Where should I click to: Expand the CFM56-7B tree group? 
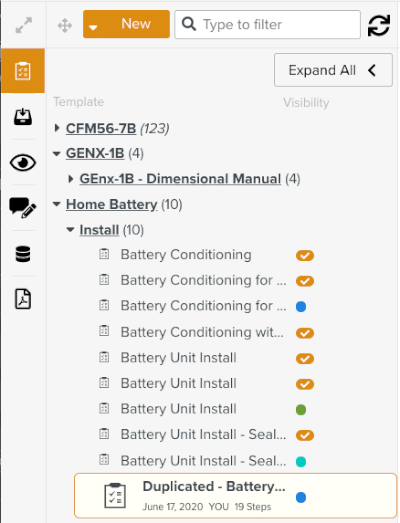57,128
